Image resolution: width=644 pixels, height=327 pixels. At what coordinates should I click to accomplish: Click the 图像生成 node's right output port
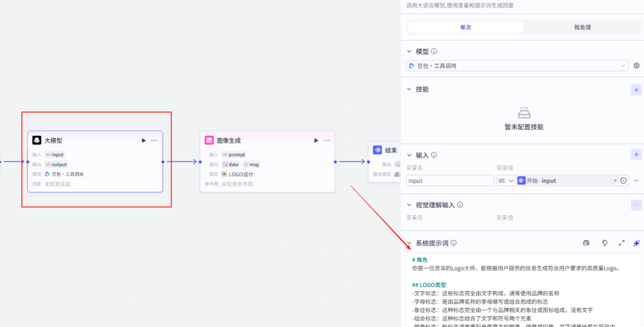[x=335, y=161]
